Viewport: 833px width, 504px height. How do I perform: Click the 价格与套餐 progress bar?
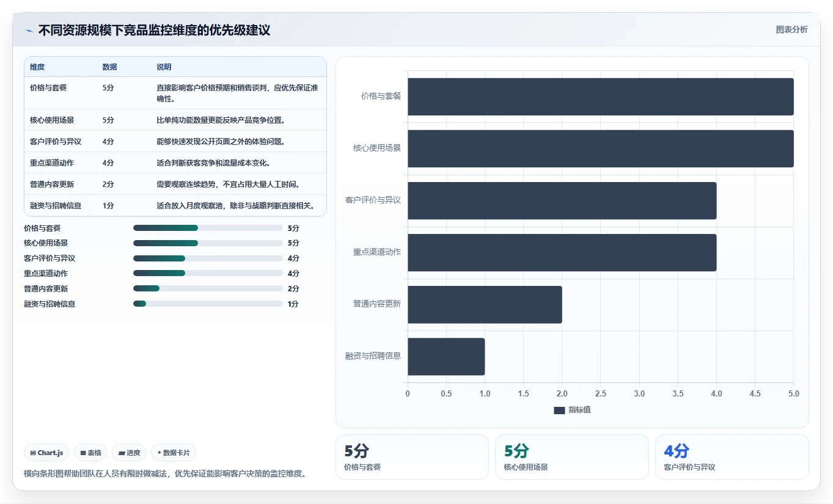tap(208, 228)
